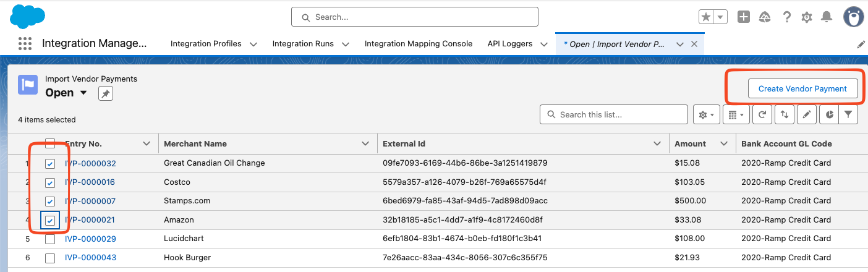Click the Great Canadian Oil Change cell
Image resolution: width=868 pixels, height=272 pixels.
pyautogui.click(x=214, y=163)
